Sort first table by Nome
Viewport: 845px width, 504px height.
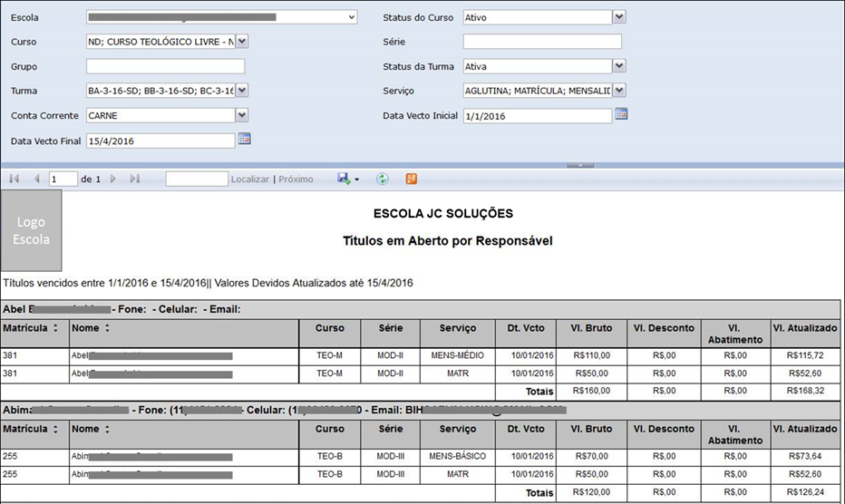[x=107, y=328]
